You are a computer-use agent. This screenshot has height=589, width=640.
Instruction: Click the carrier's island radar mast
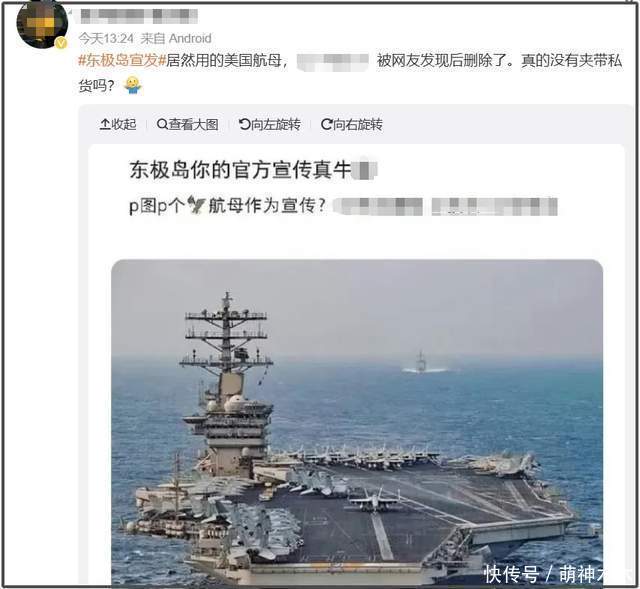pos(227,335)
